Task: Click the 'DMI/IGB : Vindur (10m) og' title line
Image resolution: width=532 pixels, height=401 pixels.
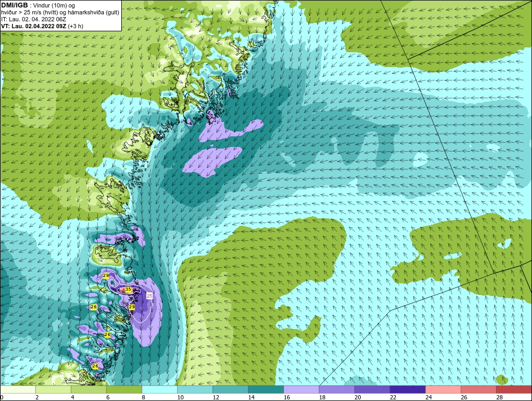Action: [x=38, y=5]
